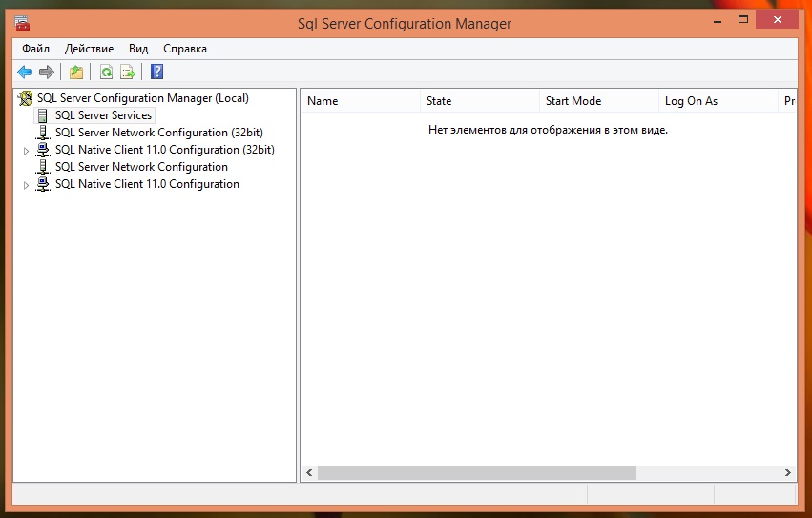The width and height of the screenshot is (812, 518).
Task: Sort by the Log On As column header
Action: coord(718,101)
